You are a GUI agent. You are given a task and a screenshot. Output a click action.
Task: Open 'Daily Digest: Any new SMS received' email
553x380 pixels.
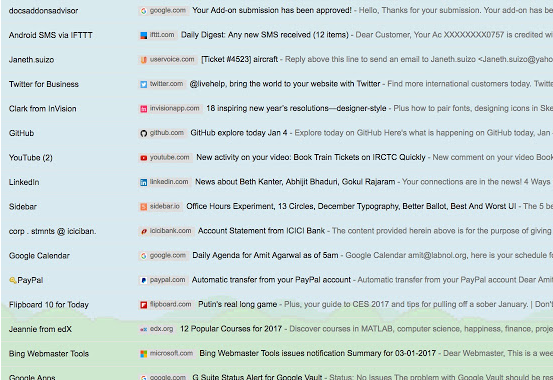coord(265,35)
